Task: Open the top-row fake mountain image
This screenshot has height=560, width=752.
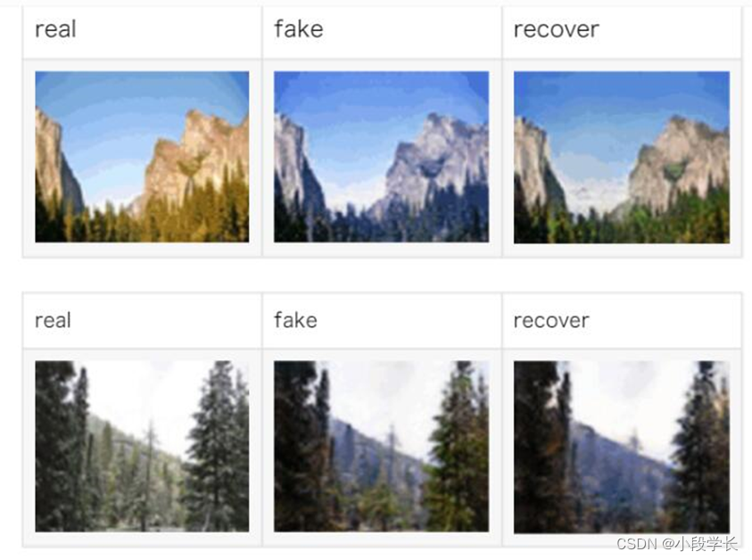Action: pyautogui.click(x=381, y=157)
